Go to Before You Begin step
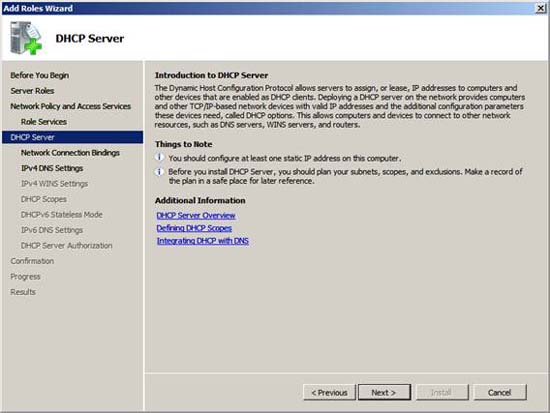 (40, 75)
